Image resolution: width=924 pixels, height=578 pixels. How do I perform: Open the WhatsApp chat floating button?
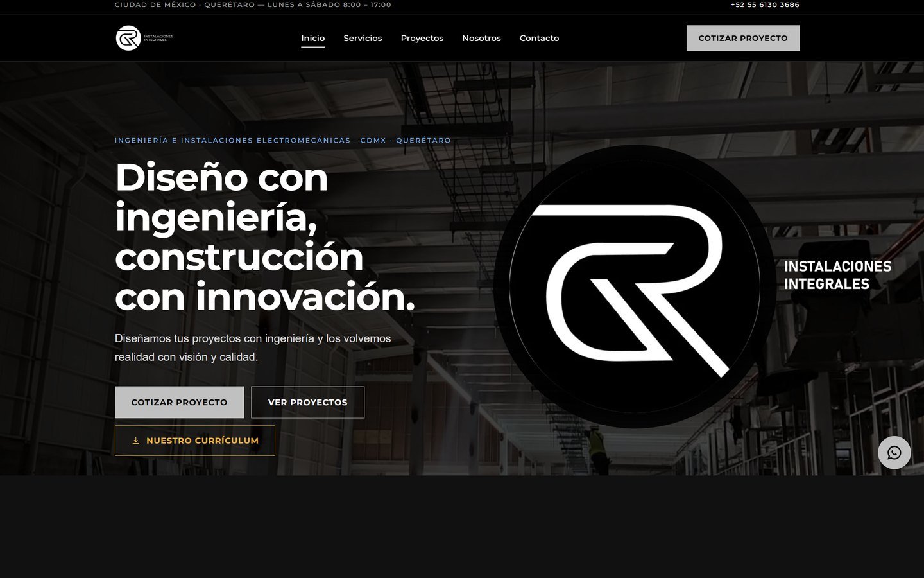point(894,453)
